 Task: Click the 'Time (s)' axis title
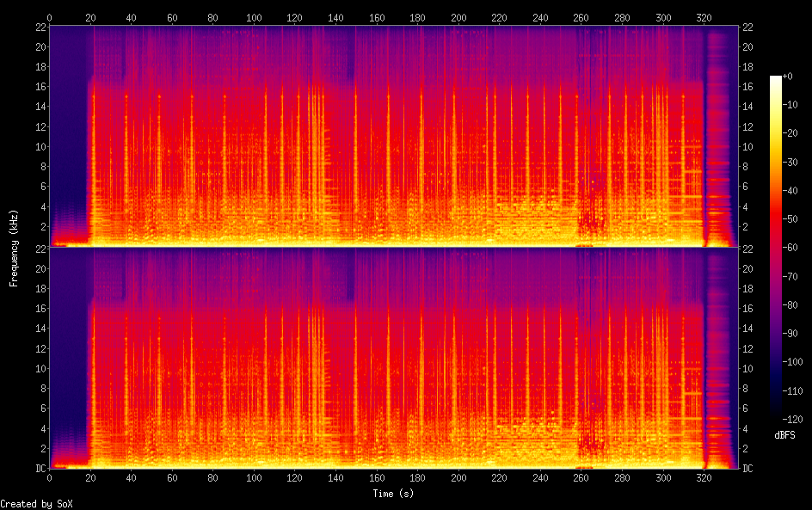point(394,494)
